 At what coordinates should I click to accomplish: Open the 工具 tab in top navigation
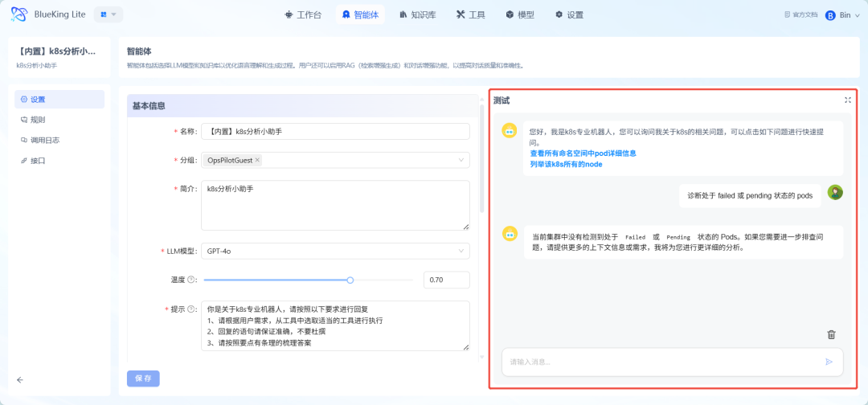pyautogui.click(x=470, y=14)
